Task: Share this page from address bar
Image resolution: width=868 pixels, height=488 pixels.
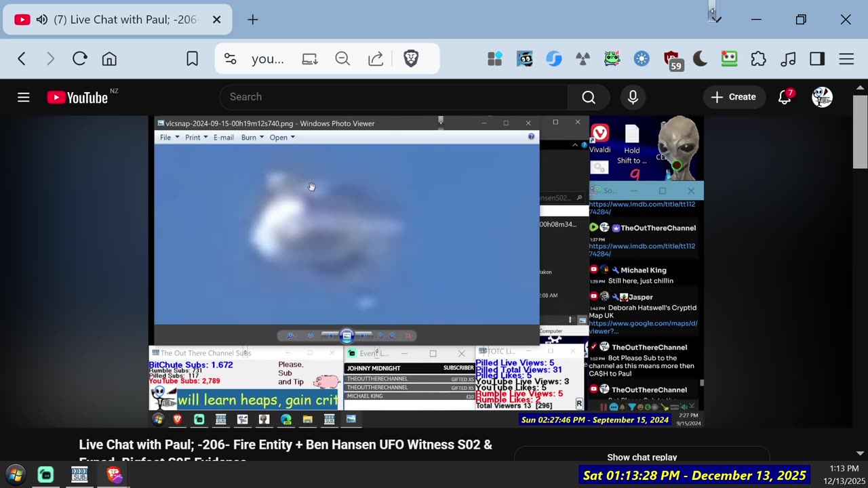Action: pos(376,59)
